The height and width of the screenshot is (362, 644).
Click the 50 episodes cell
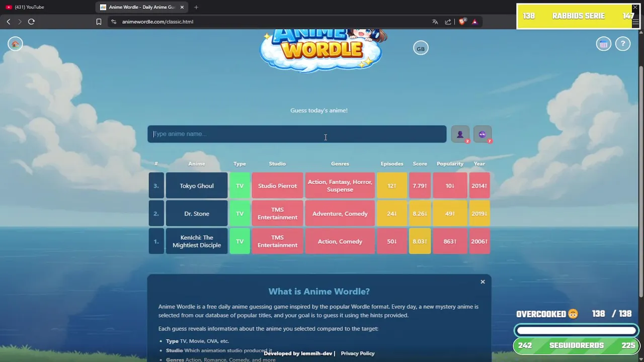392,241
